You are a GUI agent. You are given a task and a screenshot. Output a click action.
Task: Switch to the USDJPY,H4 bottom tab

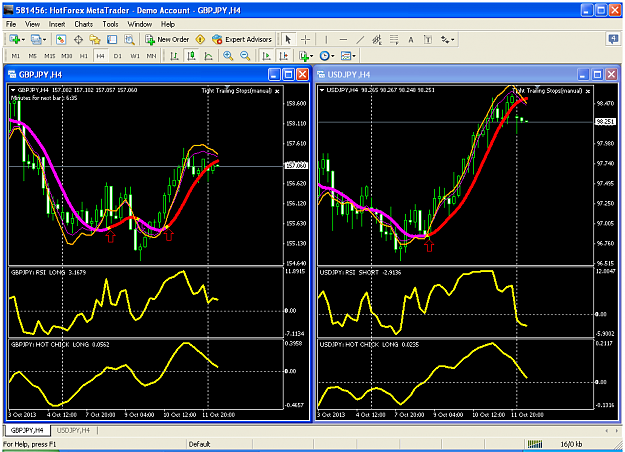[x=73, y=430]
